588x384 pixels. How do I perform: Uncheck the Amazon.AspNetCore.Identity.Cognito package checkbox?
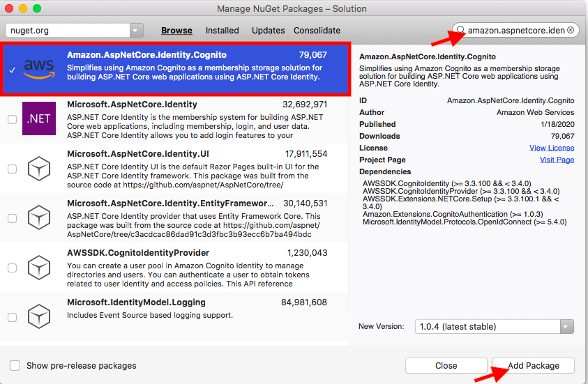(x=13, y=70)
